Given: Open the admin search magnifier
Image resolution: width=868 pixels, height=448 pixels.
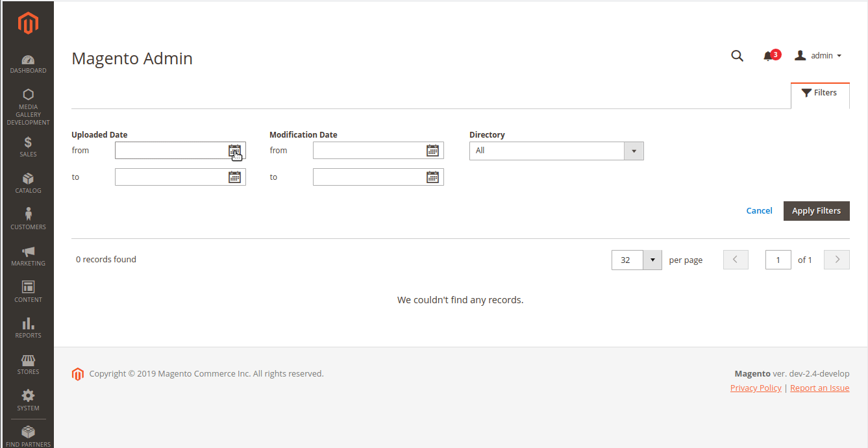Looking at the screenshot, I should click(737, 55).
